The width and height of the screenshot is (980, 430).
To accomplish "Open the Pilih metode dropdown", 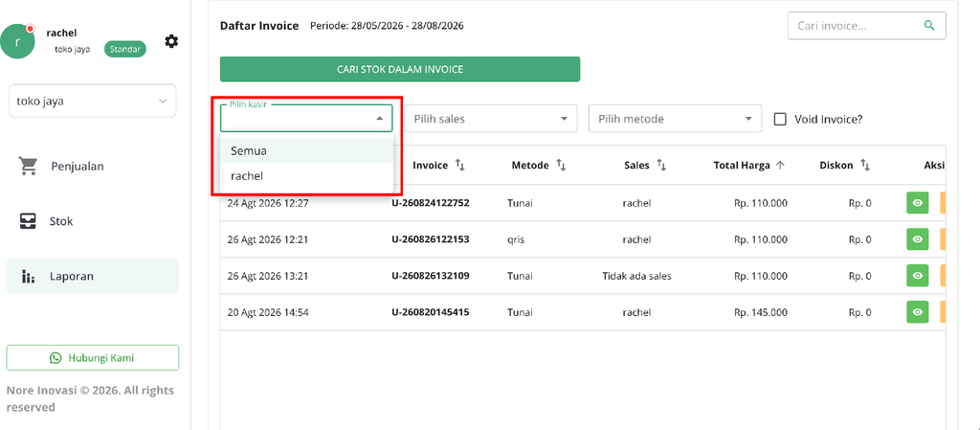I will coord(675,118).
